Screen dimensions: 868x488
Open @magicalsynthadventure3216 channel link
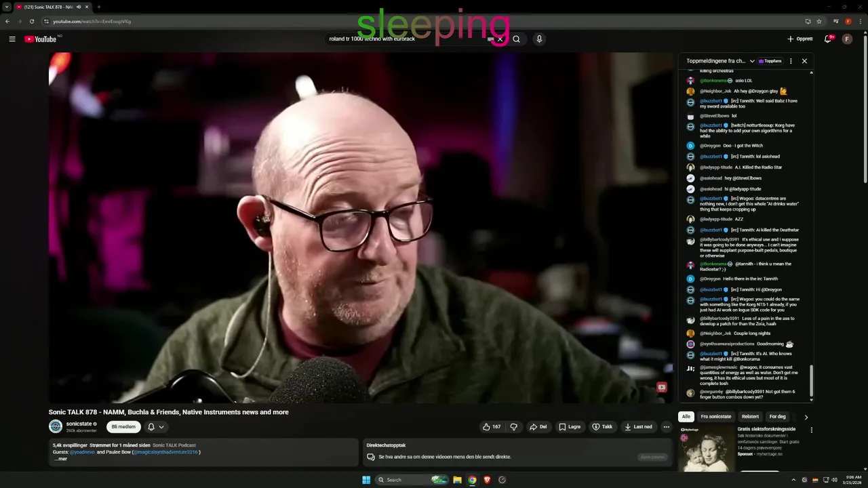point(165,452)
